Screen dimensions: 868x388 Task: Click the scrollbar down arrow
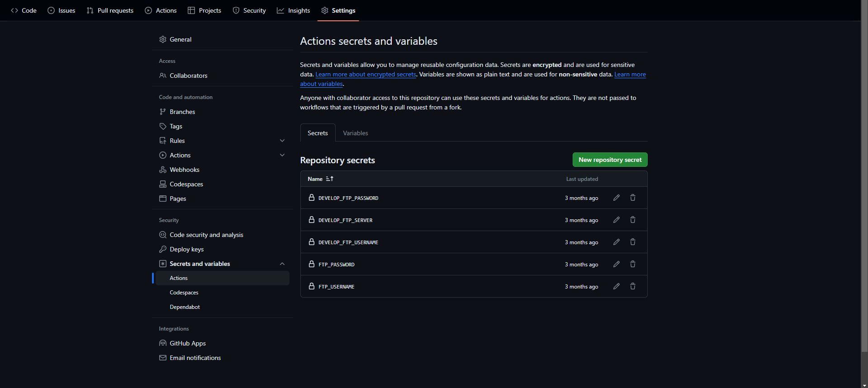864,385
